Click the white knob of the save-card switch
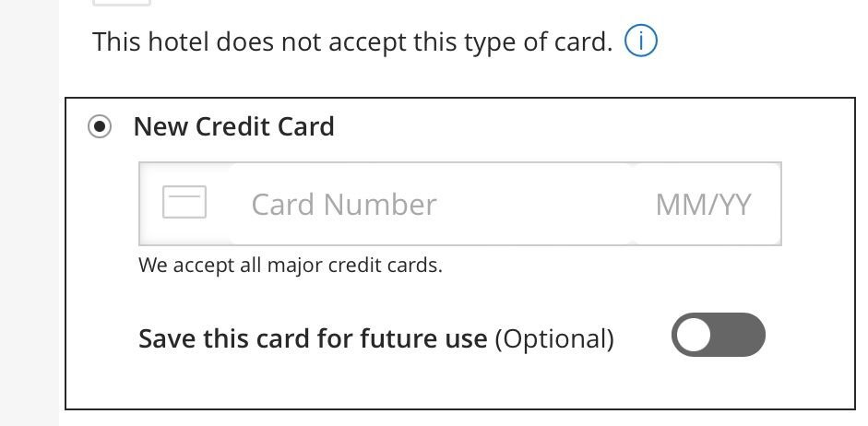Viewport: 868px width, 426px height. pyautogui.click(x=693, y=335)
